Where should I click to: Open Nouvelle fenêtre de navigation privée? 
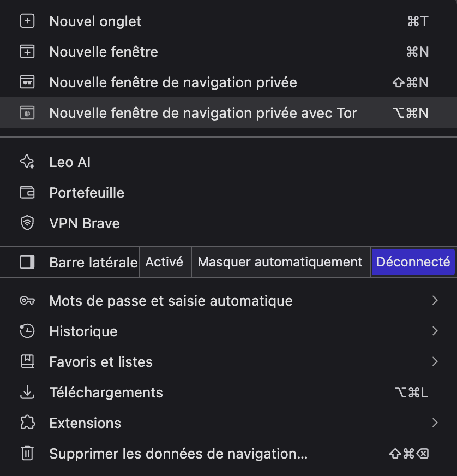[173, 82]
